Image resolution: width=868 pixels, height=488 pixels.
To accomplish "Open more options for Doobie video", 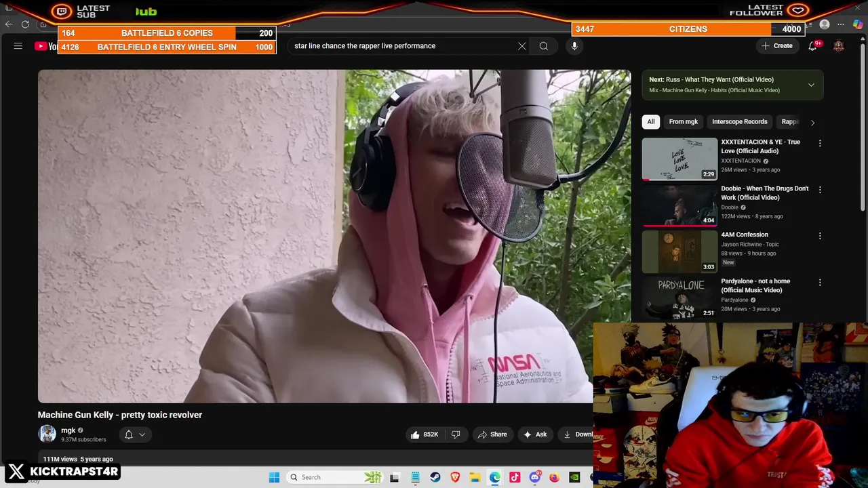I will [820, 190].
